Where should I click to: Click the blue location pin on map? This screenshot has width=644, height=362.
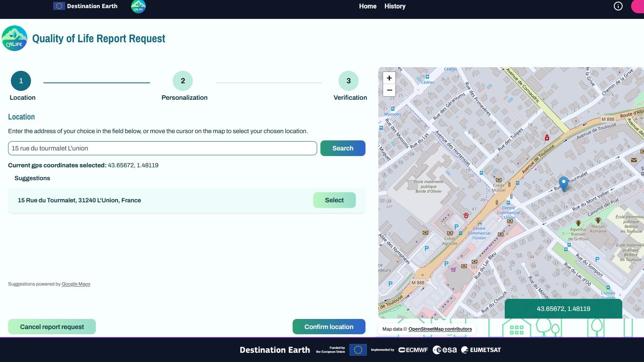pyautogui.click(x=563, y=183)
